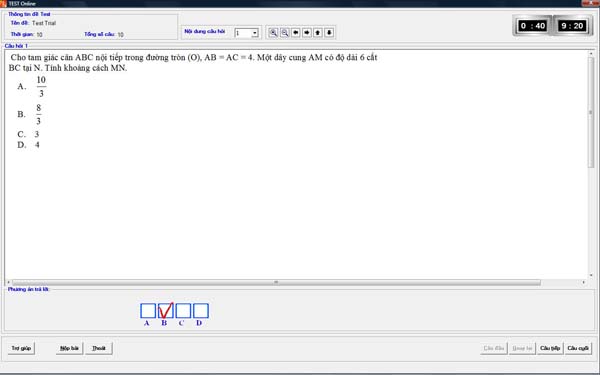The width and height of the screenshot is (600, 375).
Task: Click the vertical scrollbar thumb
Action: (x=591, y=112)
